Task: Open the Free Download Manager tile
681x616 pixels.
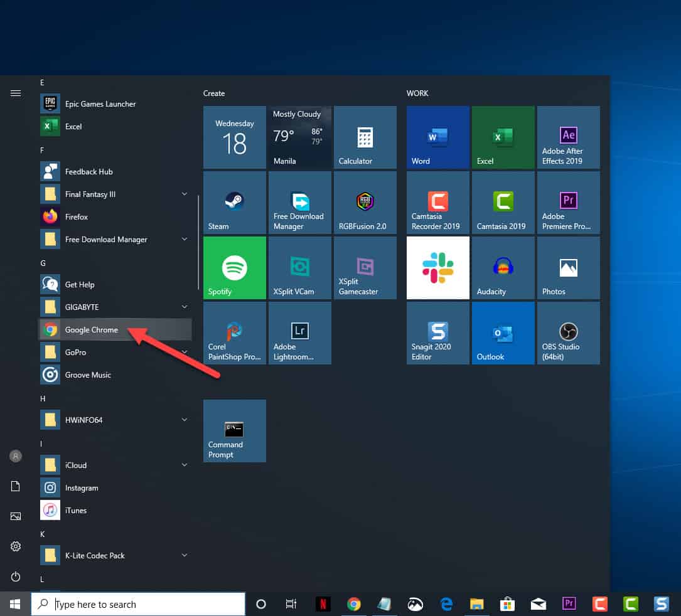Action: click(299, 202)
